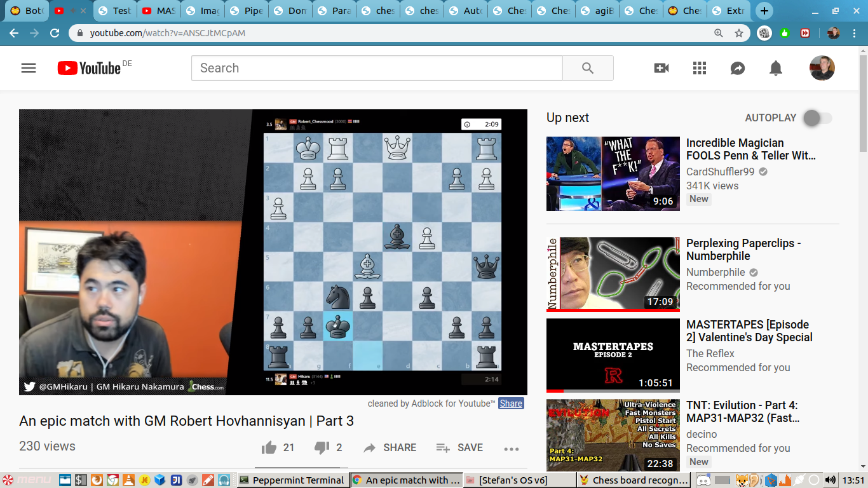The height and width of the screenshot is (488, 868).
Task: Click in the YouTube search field
Action: point(377,68)
